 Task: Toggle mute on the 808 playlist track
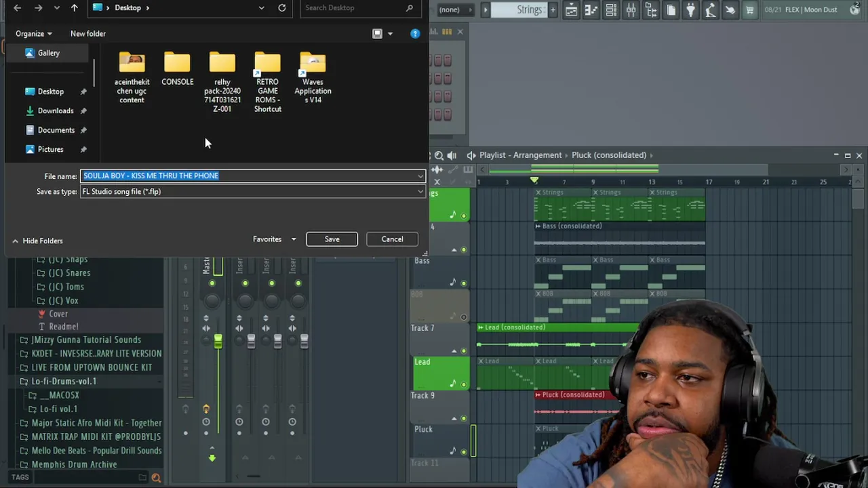464,317
